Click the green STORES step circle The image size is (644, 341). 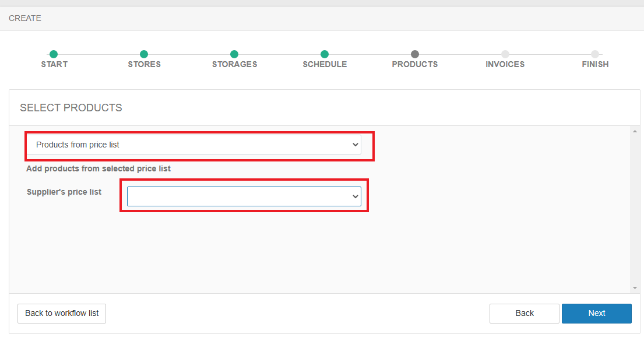click(x=144, y=54)
